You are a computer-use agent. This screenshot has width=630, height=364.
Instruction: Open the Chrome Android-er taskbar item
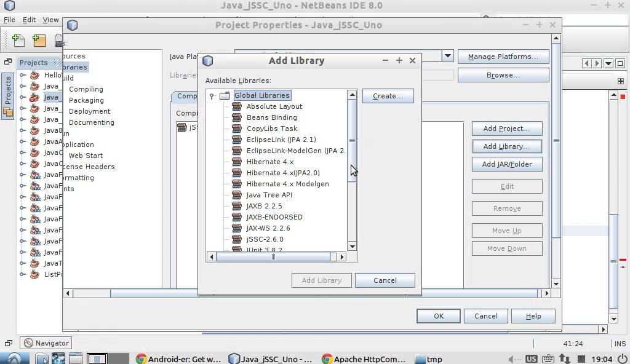point(179,359)
